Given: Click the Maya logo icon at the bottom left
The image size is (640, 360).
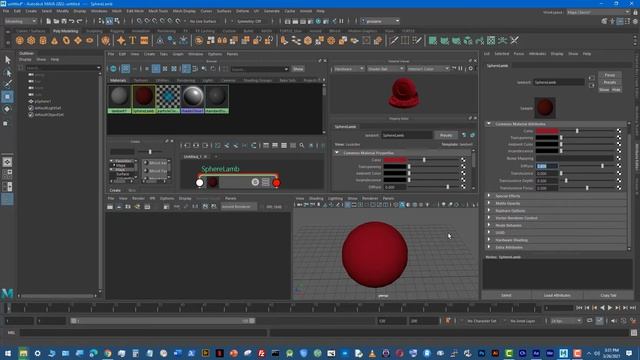Looking at the screenshot, I should coord(7,293).
